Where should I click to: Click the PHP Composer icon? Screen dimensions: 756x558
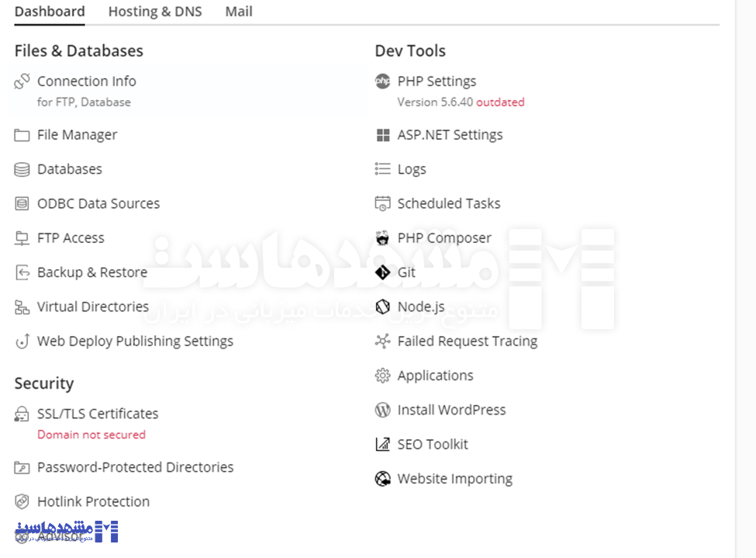click(x=382, y=238)
